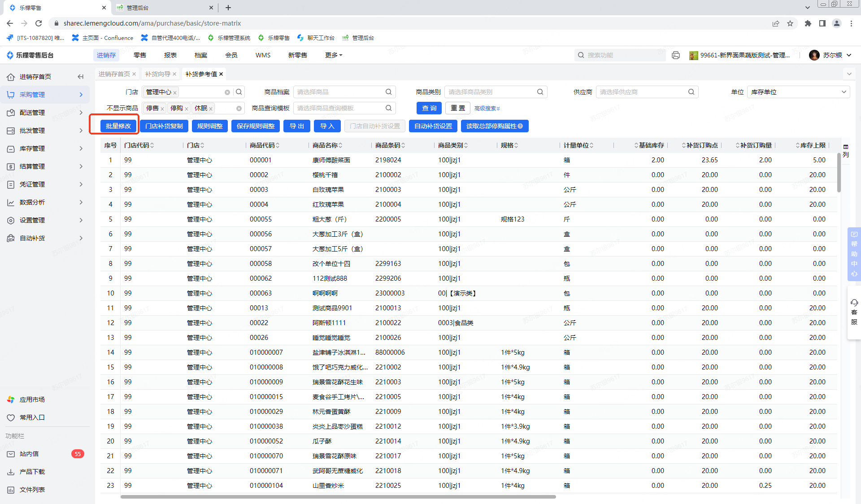861x504 pixels.
Task: Bookmark page with the star icon
Action: click(x=790, y=23)
